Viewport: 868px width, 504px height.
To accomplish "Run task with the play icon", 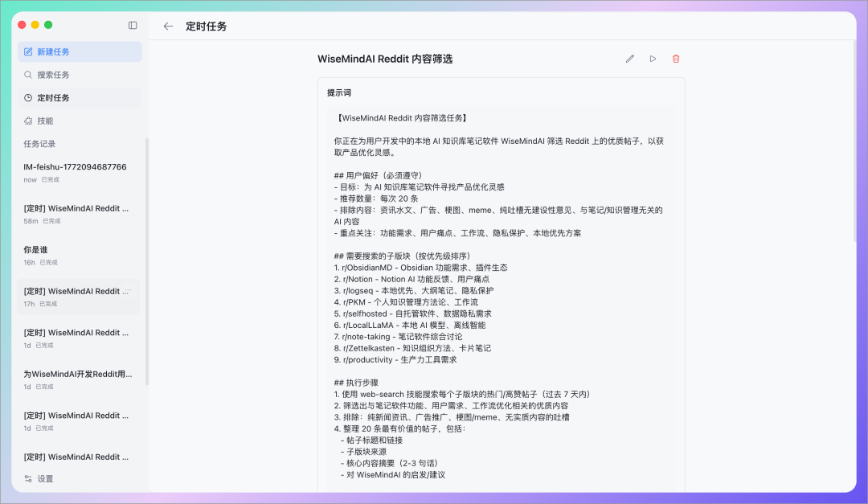I will (653, 59).
